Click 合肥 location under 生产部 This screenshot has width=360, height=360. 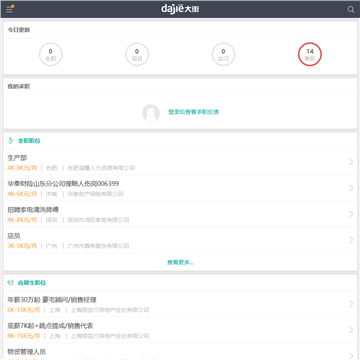[51, 168]
